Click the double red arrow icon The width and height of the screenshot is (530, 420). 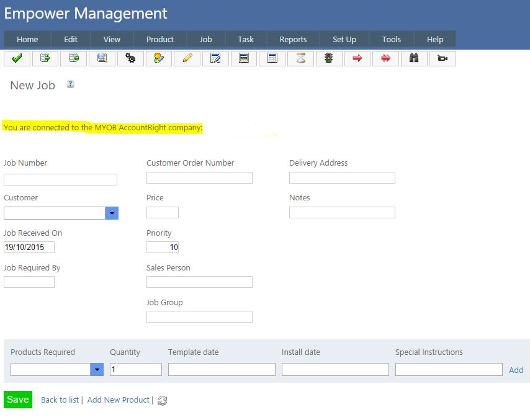(385, 58)
